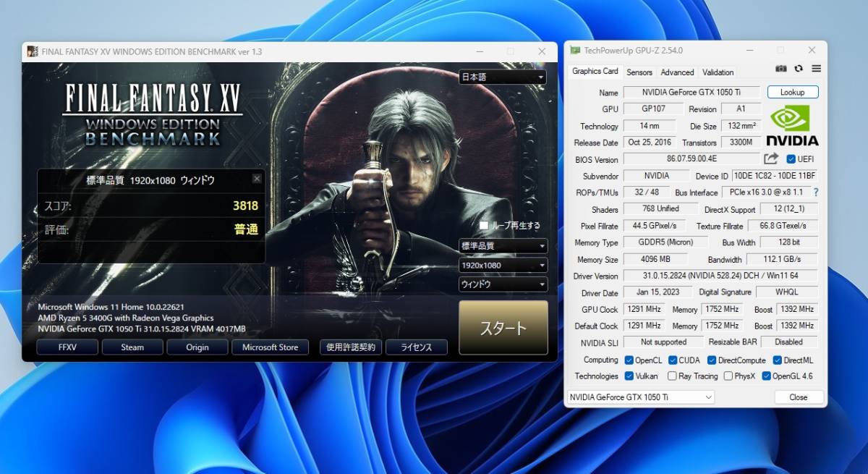868x474 pixels.
Task: Open the 1920x1080 resolution dropdown
Action: (502, 265)
